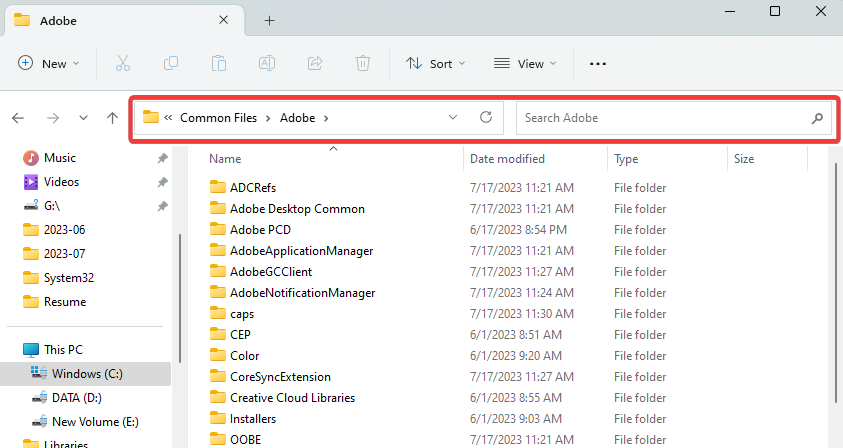Viewport: 843px width, 448px height.
Task: Click the Copy icon in toolbar
Action: click(x=171, y=63)
